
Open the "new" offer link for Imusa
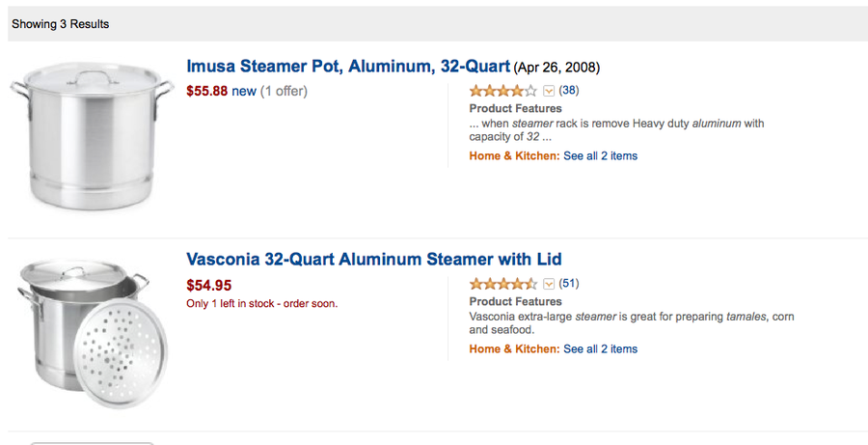(x=244, y=92)
